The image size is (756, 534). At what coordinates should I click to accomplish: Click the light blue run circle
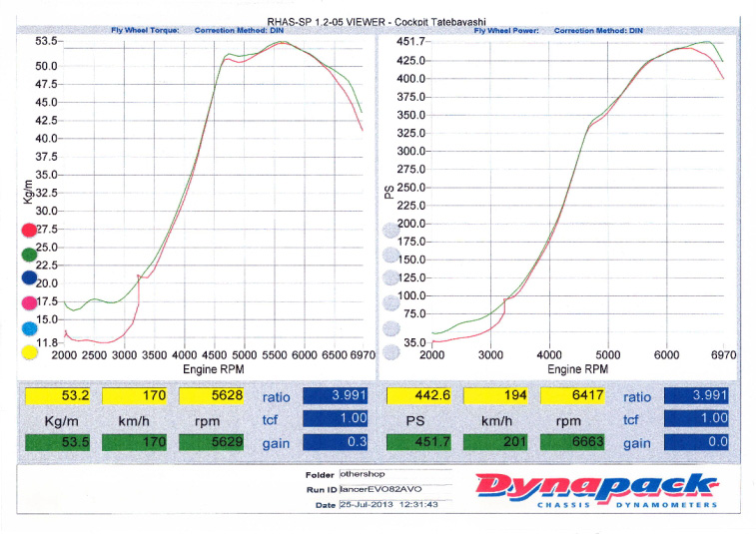[29, 328]
